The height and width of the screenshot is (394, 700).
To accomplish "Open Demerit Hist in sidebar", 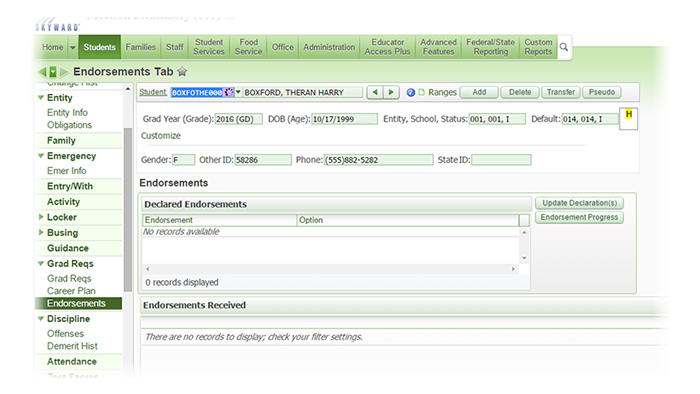I will [x=72, y=346].
